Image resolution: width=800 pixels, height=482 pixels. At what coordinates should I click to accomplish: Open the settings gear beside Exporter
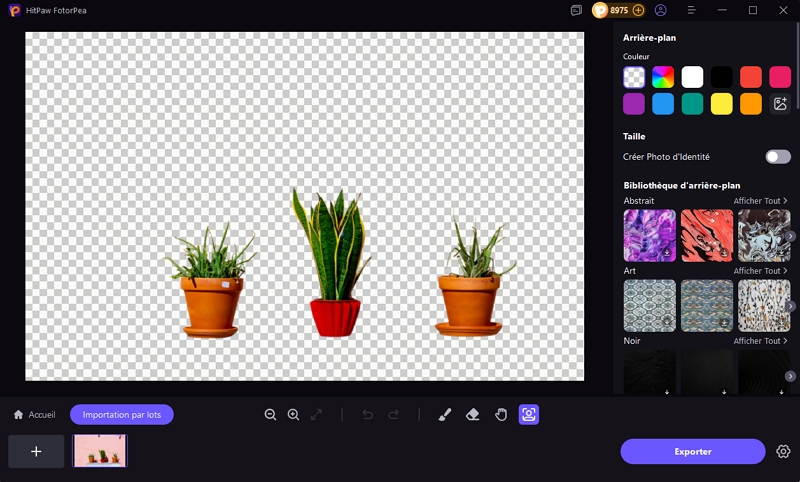(x=783, y=451)
